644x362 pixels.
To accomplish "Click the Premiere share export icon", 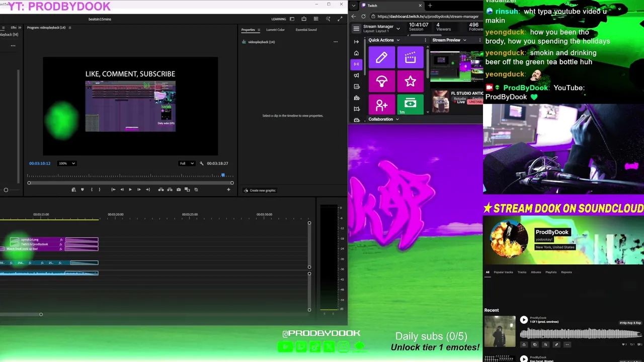I will click(304, 19).
